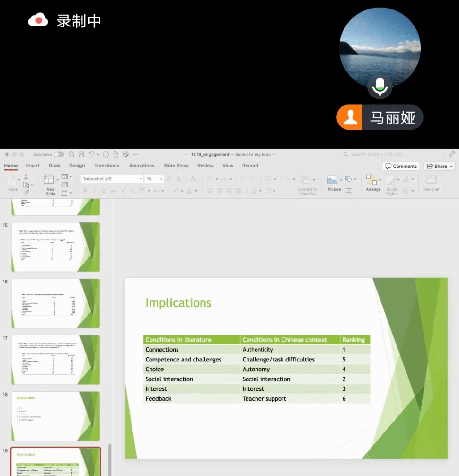The image size is (459, 476).
Task: Open the Insert ribbon tab
Action: coord(33,166)
